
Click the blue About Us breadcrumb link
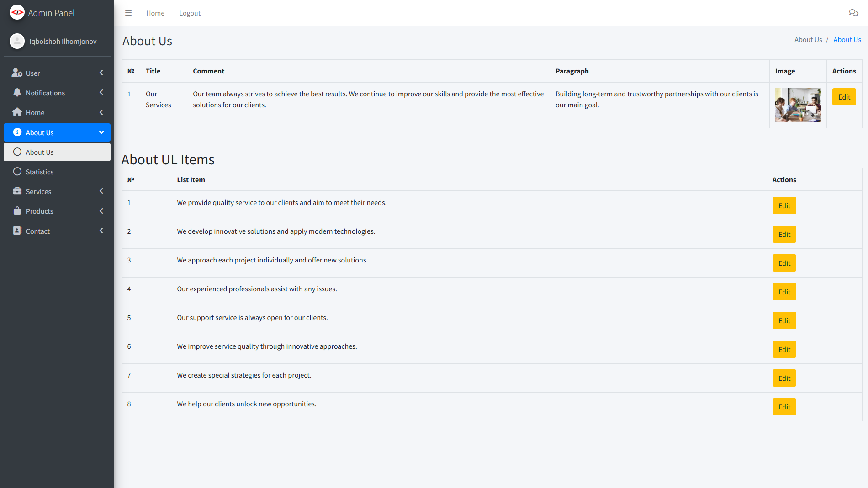[x=847, y=40]
